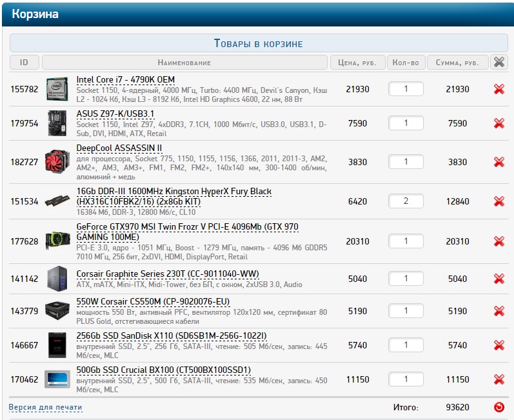
Task: Remove Intel Core i7-4790K from cart
Action: point(499,89)
